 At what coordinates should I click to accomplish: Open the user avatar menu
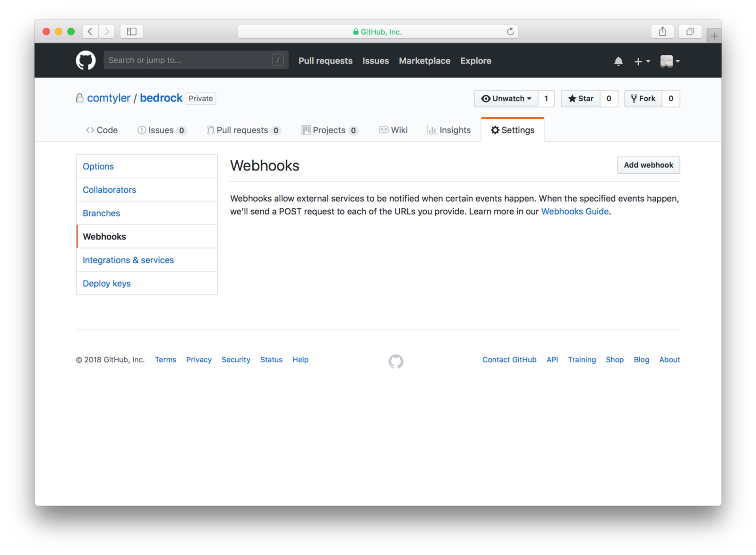click(670, 61)
